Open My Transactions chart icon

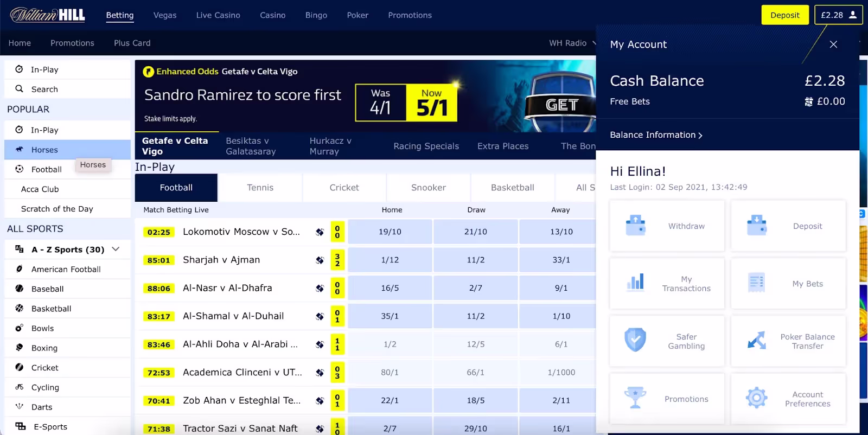(x=635, y=283)
